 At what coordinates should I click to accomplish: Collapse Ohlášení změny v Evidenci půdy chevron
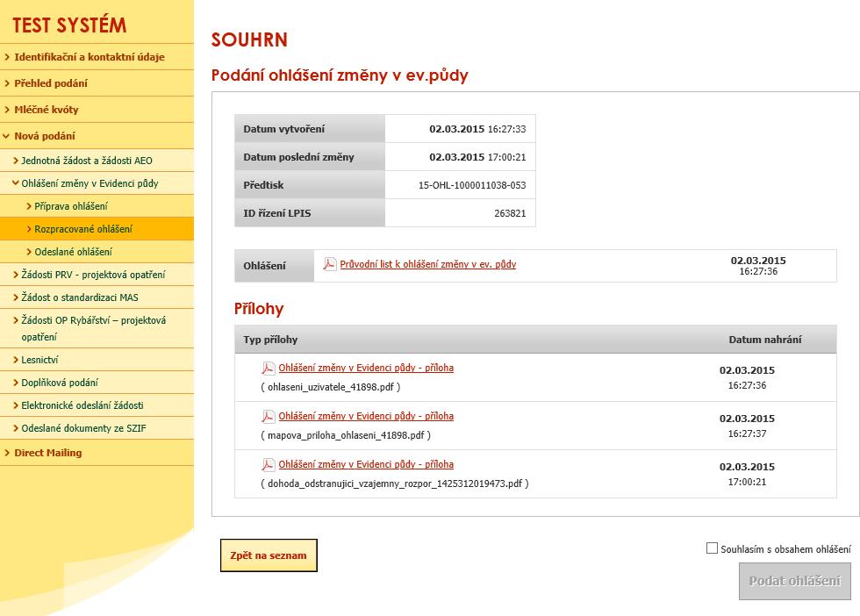(16, 183)
